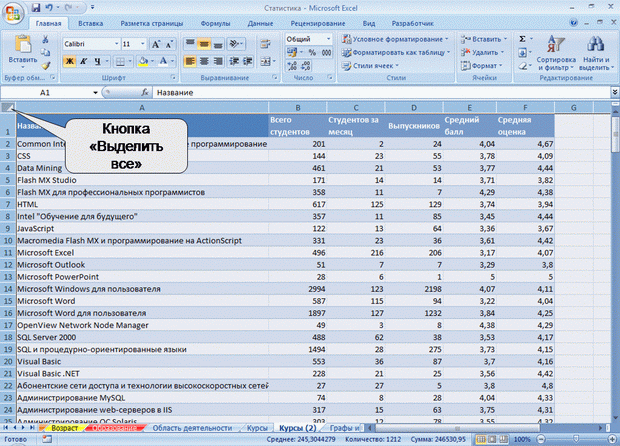Screen dimensions: 620x446
Task: Apply the fill color bucket
Action: [143, 61]
